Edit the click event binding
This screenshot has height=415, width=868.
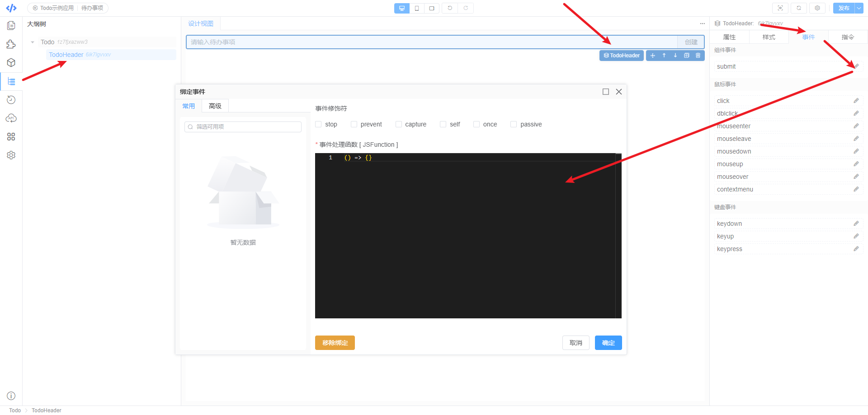coord(856,101)
